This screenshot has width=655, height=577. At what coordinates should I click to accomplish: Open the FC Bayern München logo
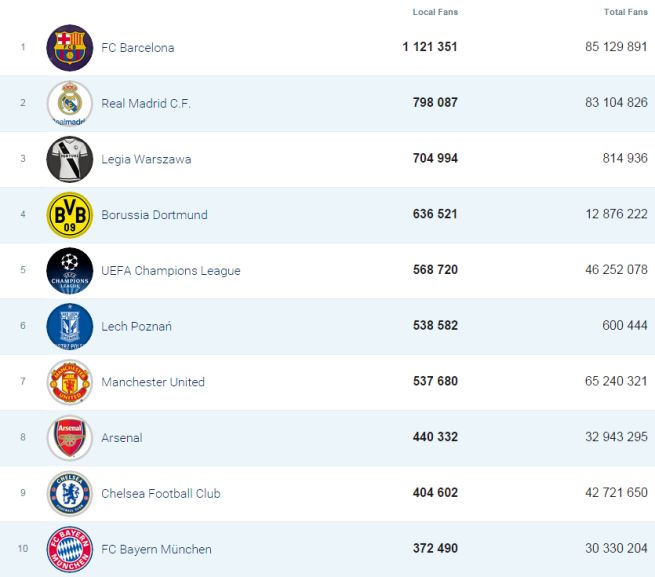tap(69, 549)
